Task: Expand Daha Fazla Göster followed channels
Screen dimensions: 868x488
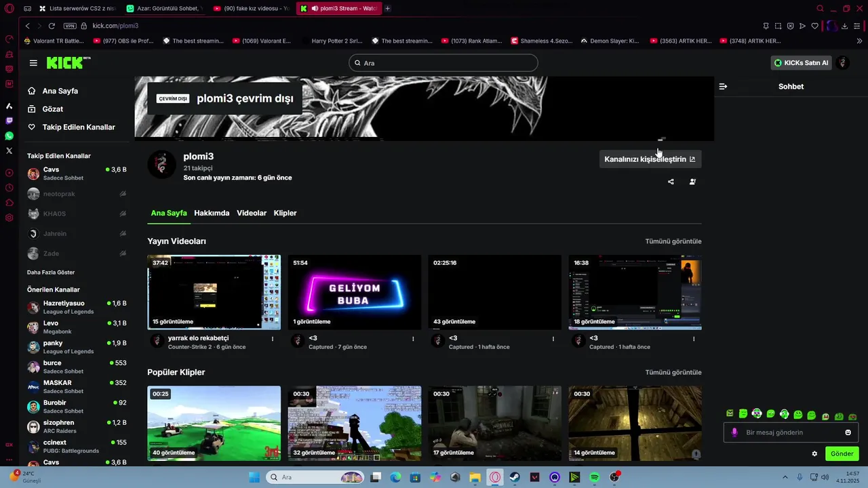Action: point(51,272)
